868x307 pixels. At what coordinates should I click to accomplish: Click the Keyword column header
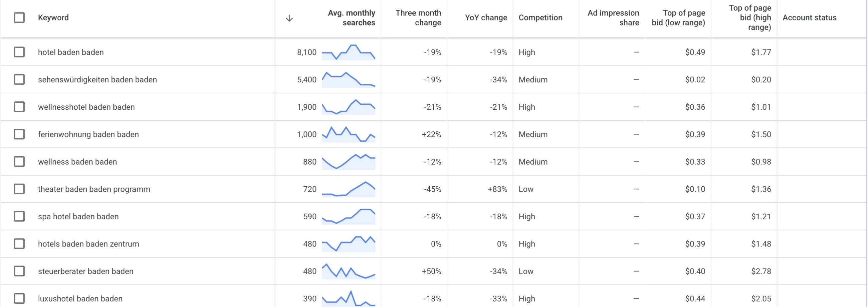(x=53, y=17)
